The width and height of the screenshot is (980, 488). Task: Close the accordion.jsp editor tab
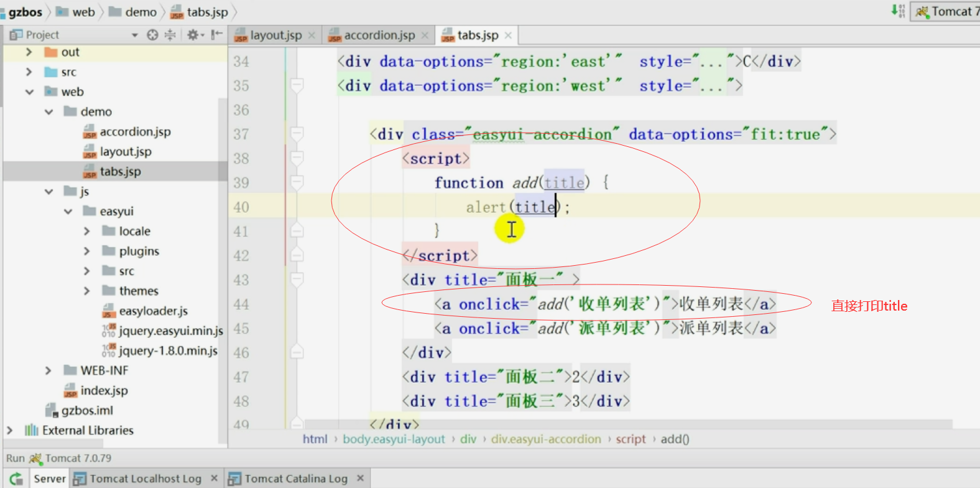coord(425,35)
